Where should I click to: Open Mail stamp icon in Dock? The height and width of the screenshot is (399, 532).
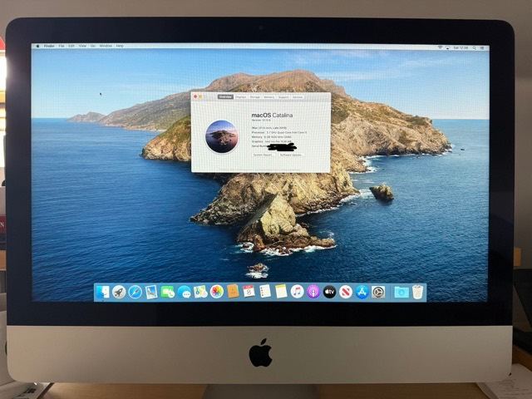151,292
